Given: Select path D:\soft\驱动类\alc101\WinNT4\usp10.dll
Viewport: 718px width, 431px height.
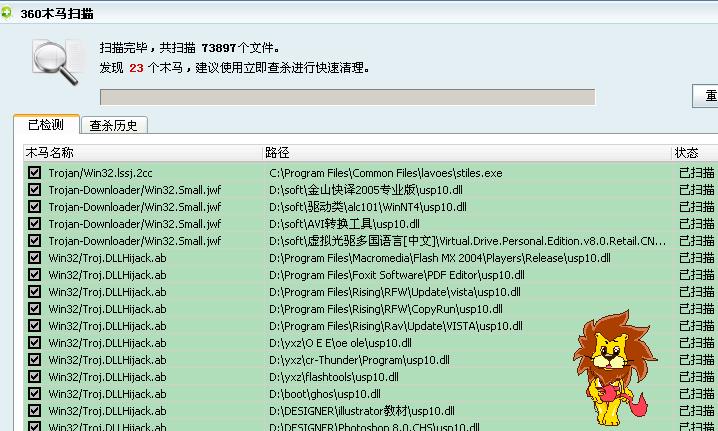Looking at the screenshot, I should click(x=368, y=207).
